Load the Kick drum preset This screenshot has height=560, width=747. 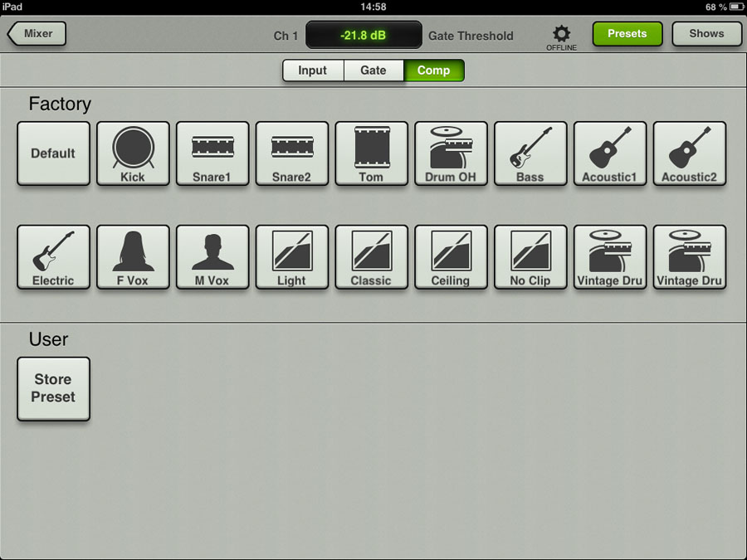(133, 153)
